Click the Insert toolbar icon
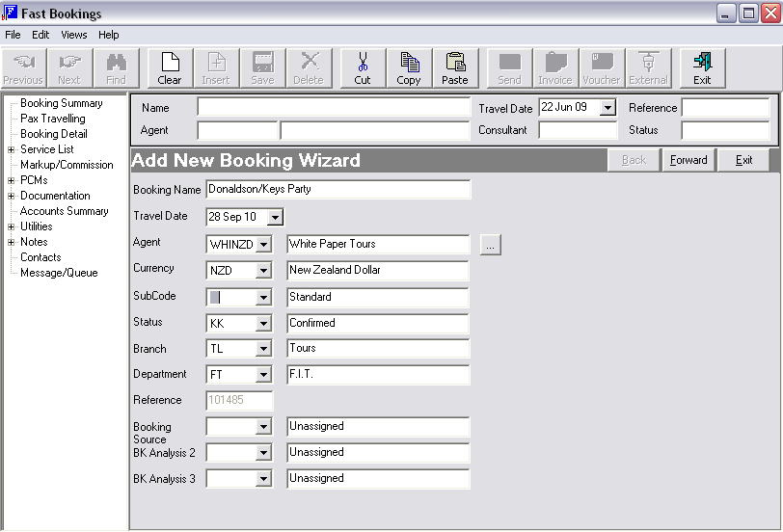This screenshot has height=532, width=783. 216,68
